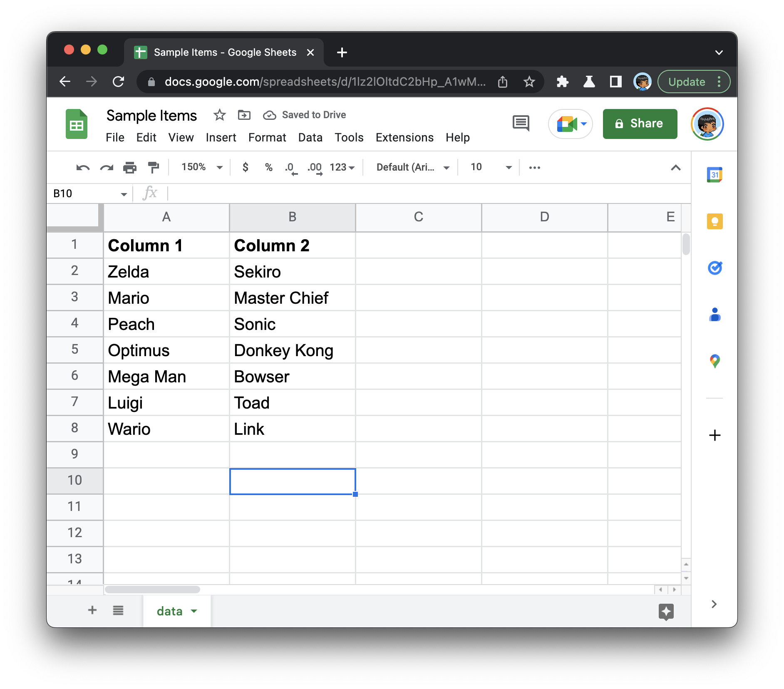Star the Sample Items document
The image size is (784, 689).
coord(219,115)
